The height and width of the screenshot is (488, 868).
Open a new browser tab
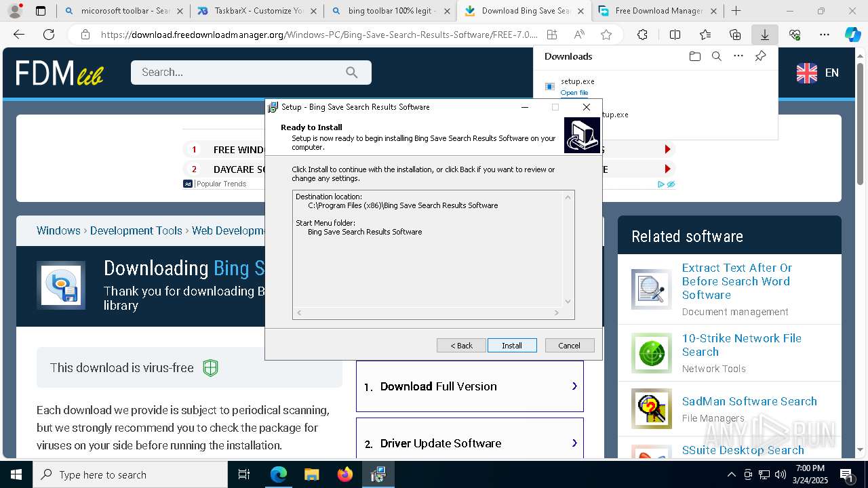click(x=736, y=11)
